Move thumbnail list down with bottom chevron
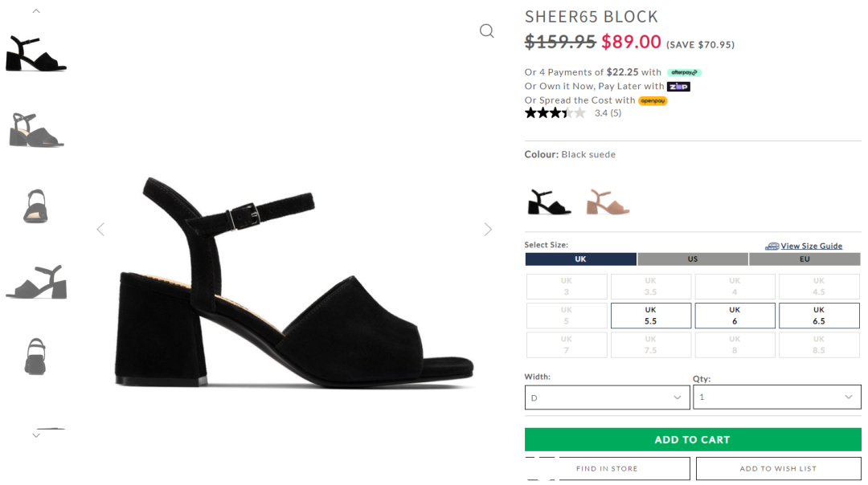This screenshot has width=868, height=485. click(36, 436)
